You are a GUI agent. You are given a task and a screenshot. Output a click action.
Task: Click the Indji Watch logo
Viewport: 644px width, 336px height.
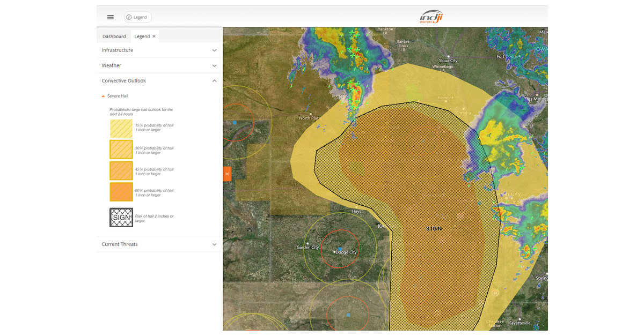(431, 16)
